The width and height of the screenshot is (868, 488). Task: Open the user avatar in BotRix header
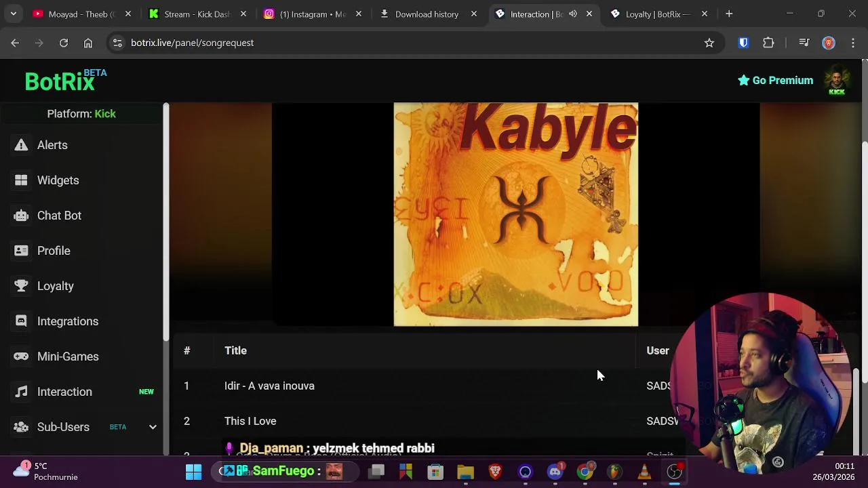(x=837, y=81)
